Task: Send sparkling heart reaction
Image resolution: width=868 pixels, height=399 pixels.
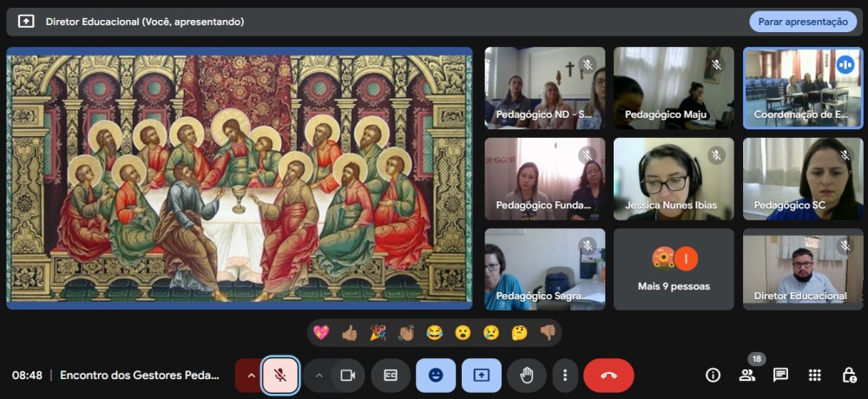Action: coord(321,332)
